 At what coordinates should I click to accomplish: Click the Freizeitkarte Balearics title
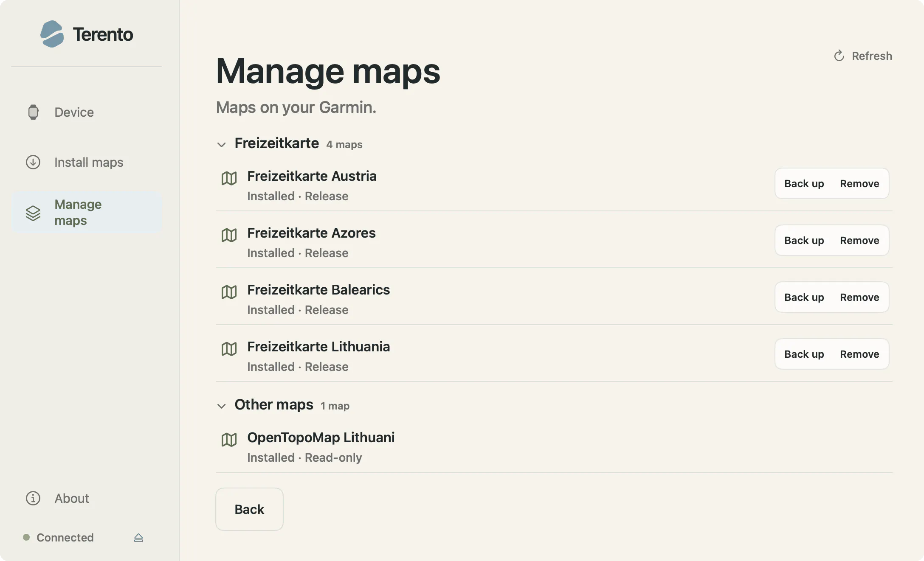[x=318, y=290]
